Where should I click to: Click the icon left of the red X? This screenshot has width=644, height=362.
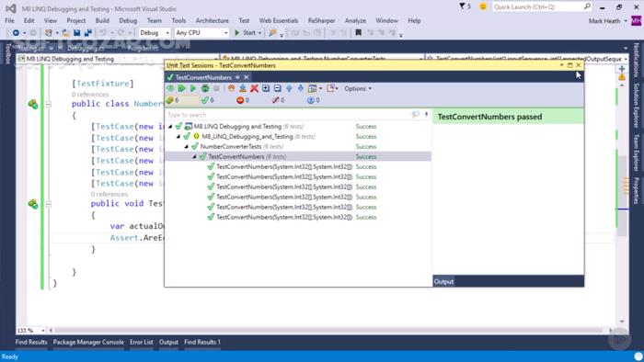243,88
